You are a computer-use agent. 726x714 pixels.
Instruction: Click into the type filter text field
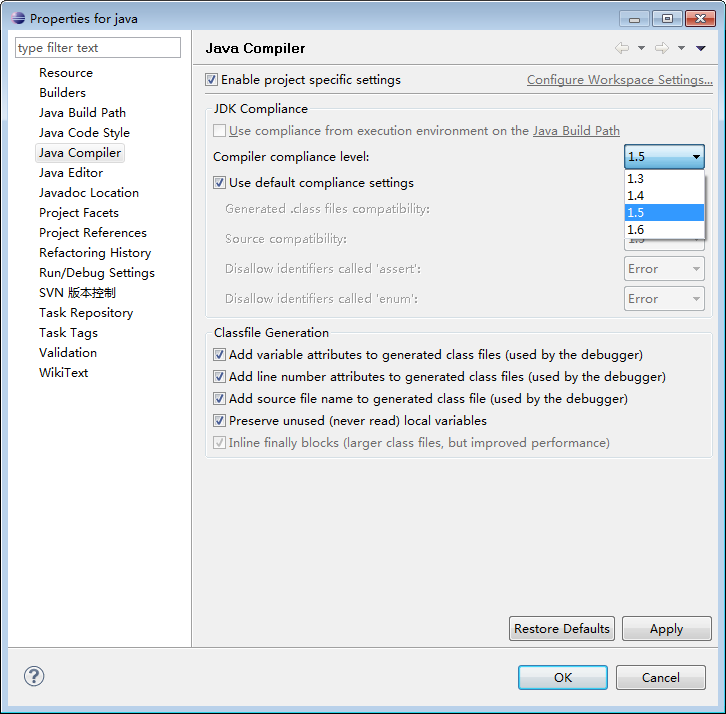(x=98, y=48)
